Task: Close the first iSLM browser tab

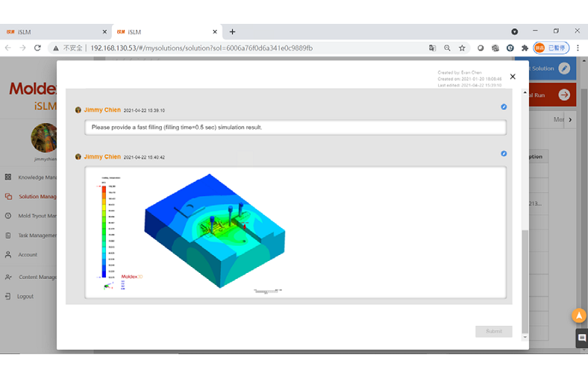Action: click(x=104, y=32)
